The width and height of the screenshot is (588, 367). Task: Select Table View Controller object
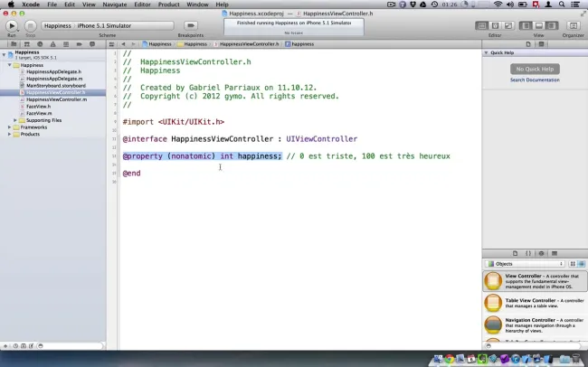(536, 303)
